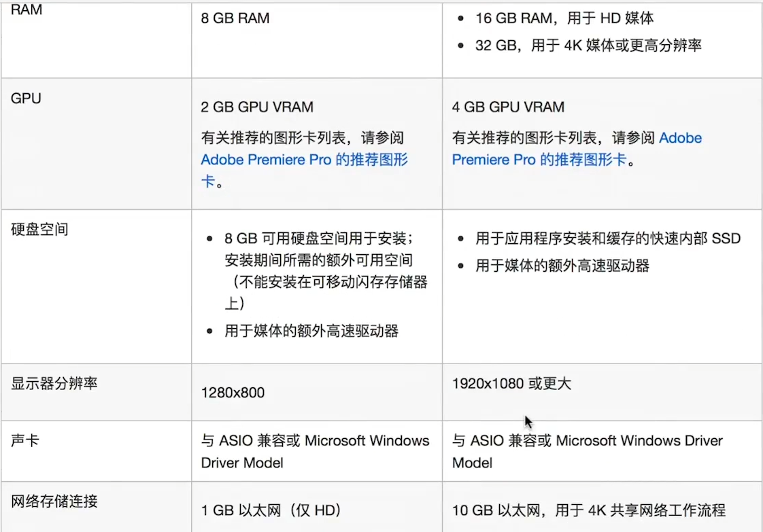Click the 10 GB 以太网 4K workflow text
This screenshot has width=763, height=532.
click(589, 510)
